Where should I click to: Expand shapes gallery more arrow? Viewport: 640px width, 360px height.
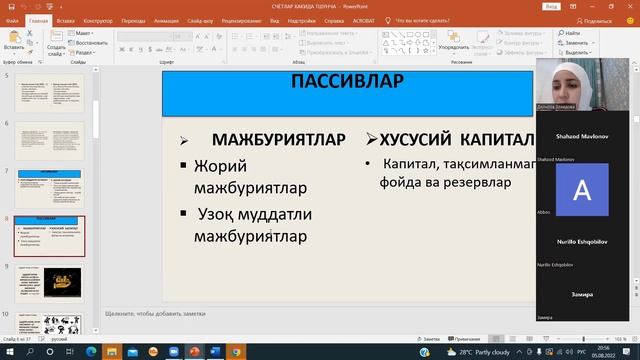[433, 51]
